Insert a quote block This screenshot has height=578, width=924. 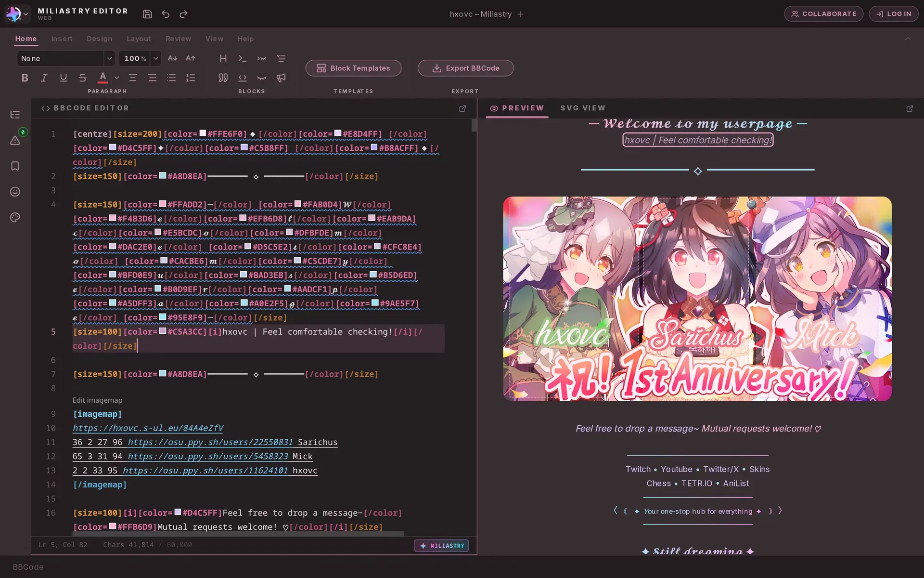223,78
